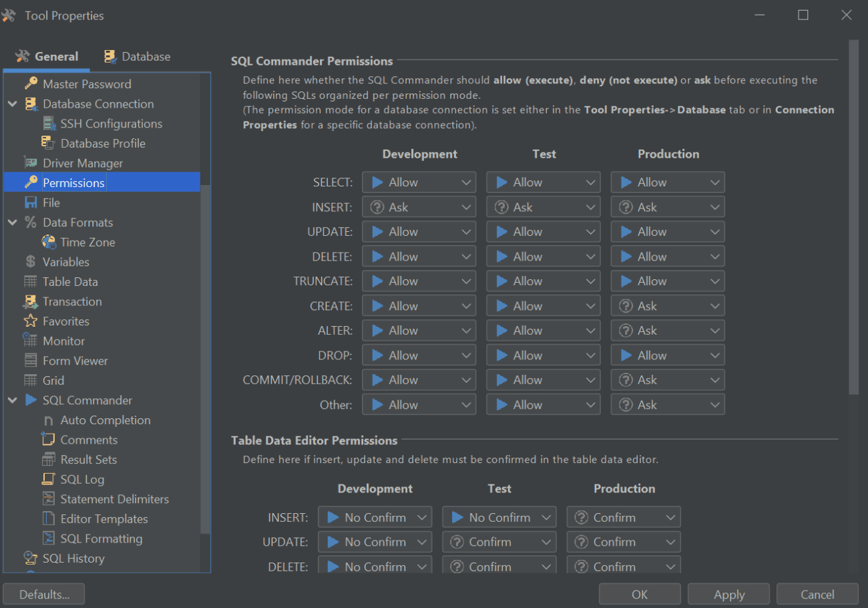Screen dimensions: 868x608
Task: Open Production CREATE permission dropdown
Action: pos(667,306)
